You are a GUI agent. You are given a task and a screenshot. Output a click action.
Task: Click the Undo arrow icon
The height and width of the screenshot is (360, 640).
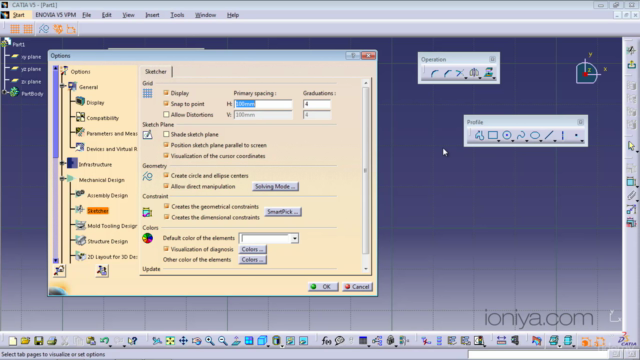[x=104, y=341]
